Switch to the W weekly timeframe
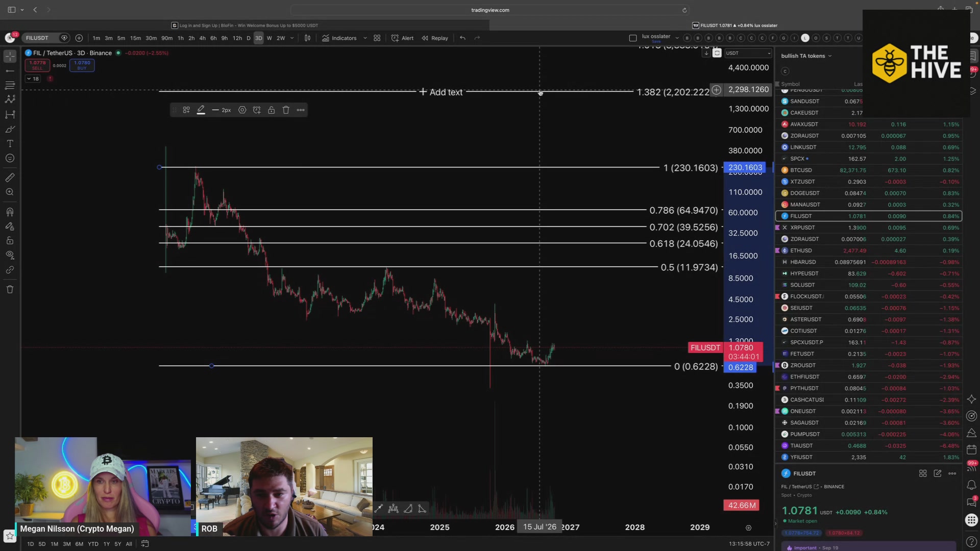This screenshot has width=980, height=551. [269, 38]
